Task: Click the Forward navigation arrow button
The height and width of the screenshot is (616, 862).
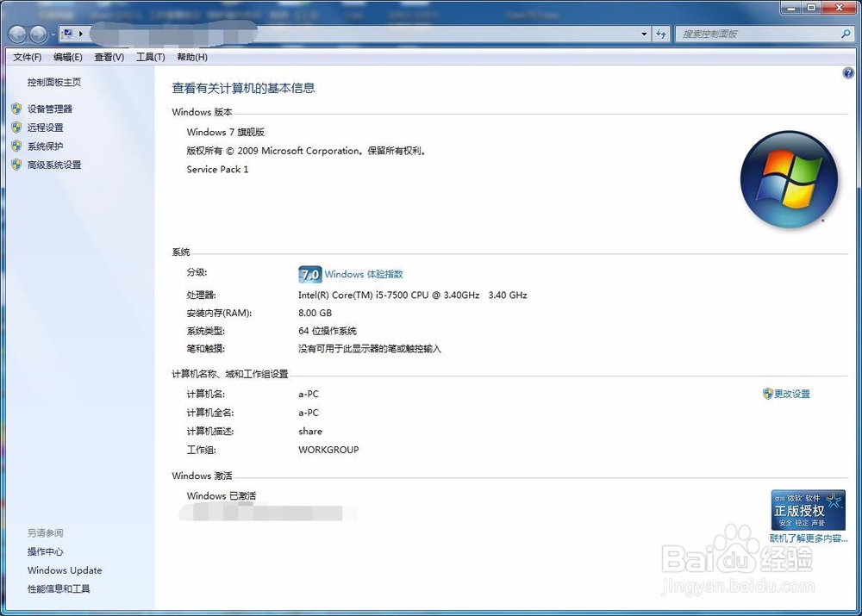Action: point(38,34)
